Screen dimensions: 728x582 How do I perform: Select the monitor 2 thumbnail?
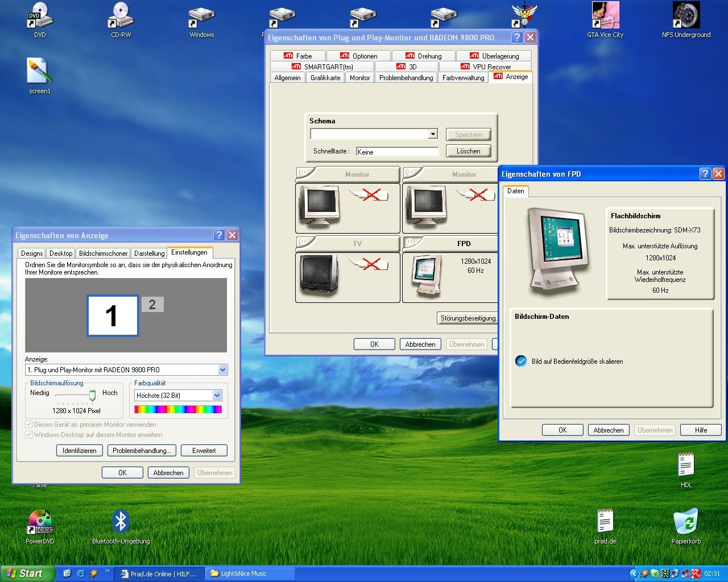point(152,305)
